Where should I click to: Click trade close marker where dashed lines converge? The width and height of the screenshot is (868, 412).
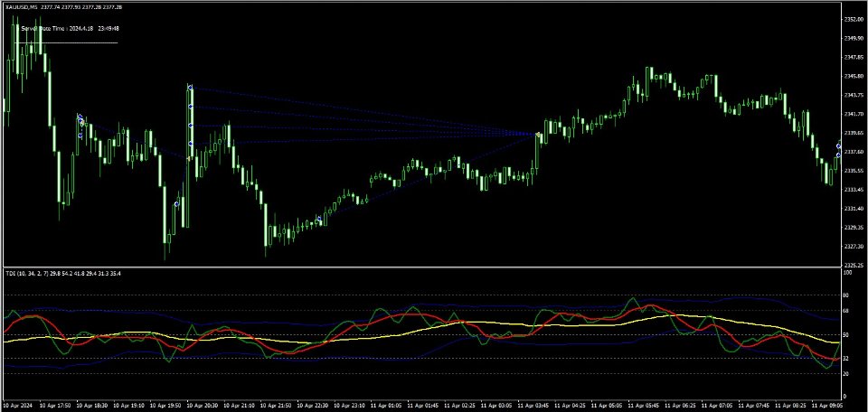[539, 135]
